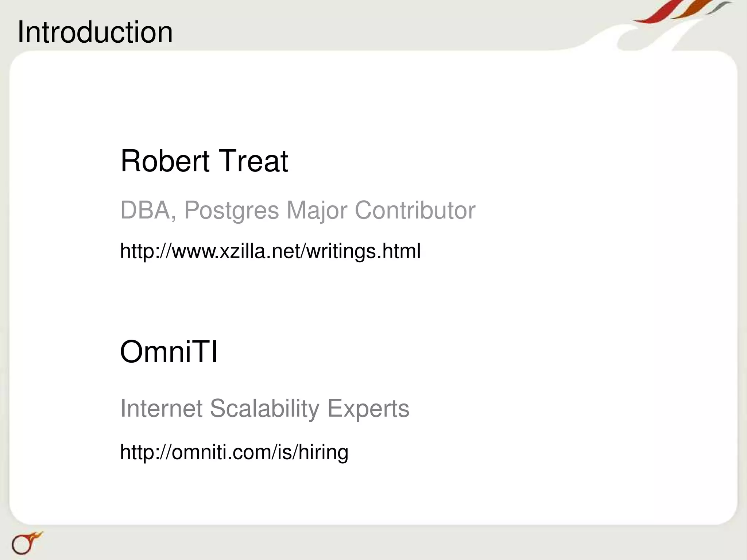Screen dimensions: 747x560
Task: Select the Internet Scalability Experts tagline
Action: [265, 408]
